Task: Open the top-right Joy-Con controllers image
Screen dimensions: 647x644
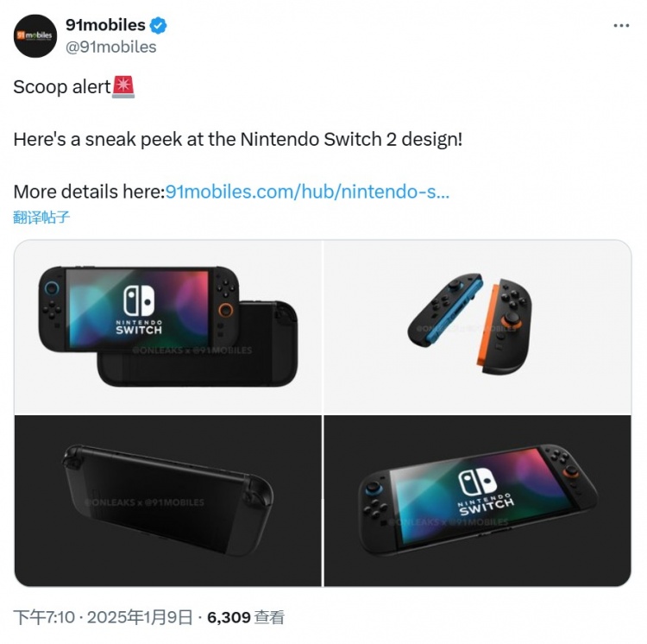Action: 477,326
